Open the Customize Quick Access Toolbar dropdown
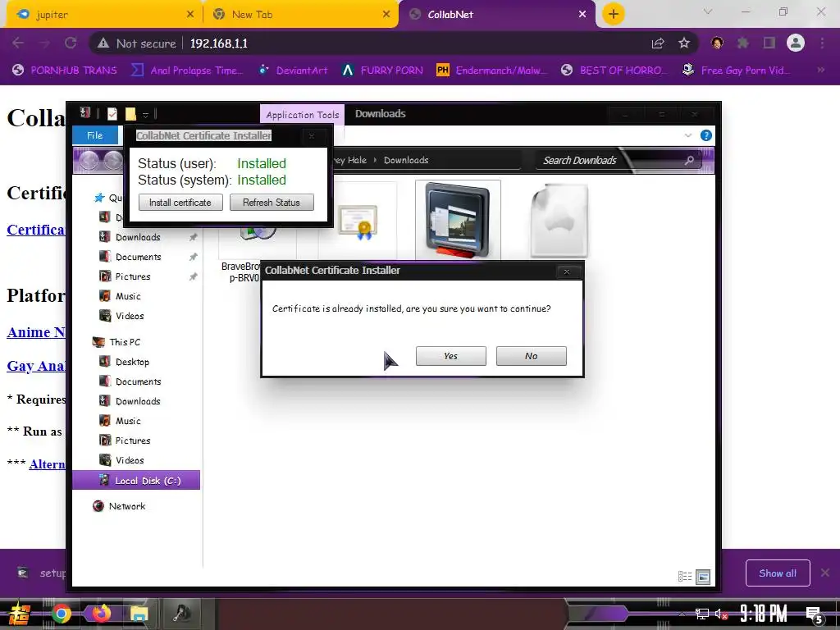This screenshot has height=630, width=840. click(145, 115)
